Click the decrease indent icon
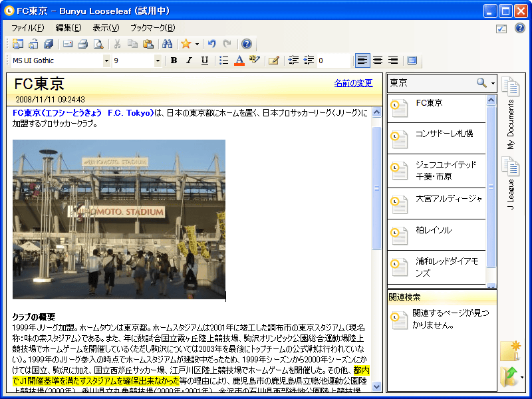532x399 pixels. point(293,61)
